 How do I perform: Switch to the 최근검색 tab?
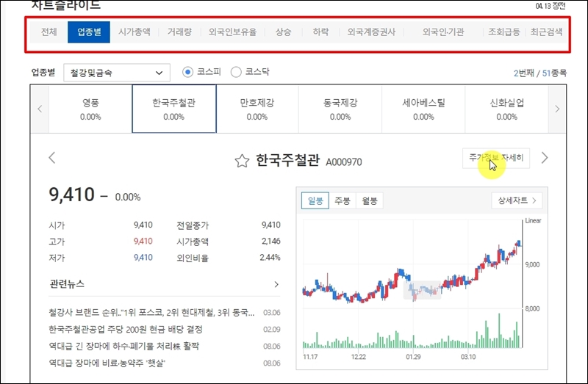click(x=546, y=32)
